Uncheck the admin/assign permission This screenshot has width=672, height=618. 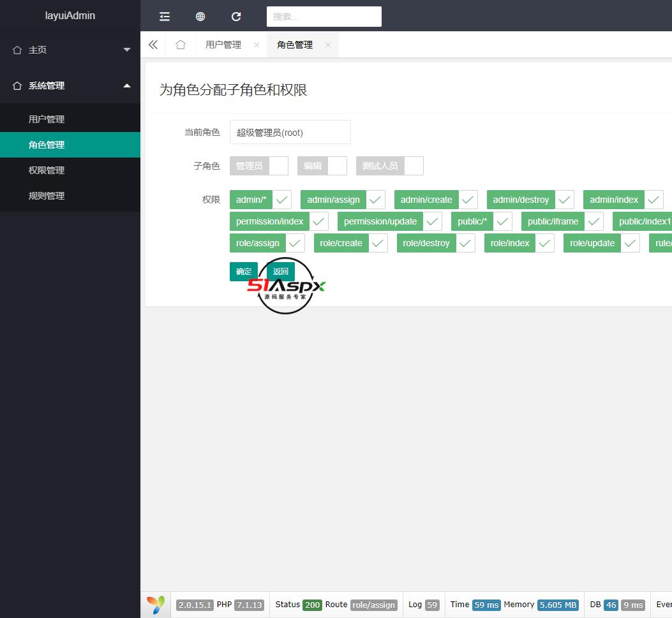[x=343, y=200]
